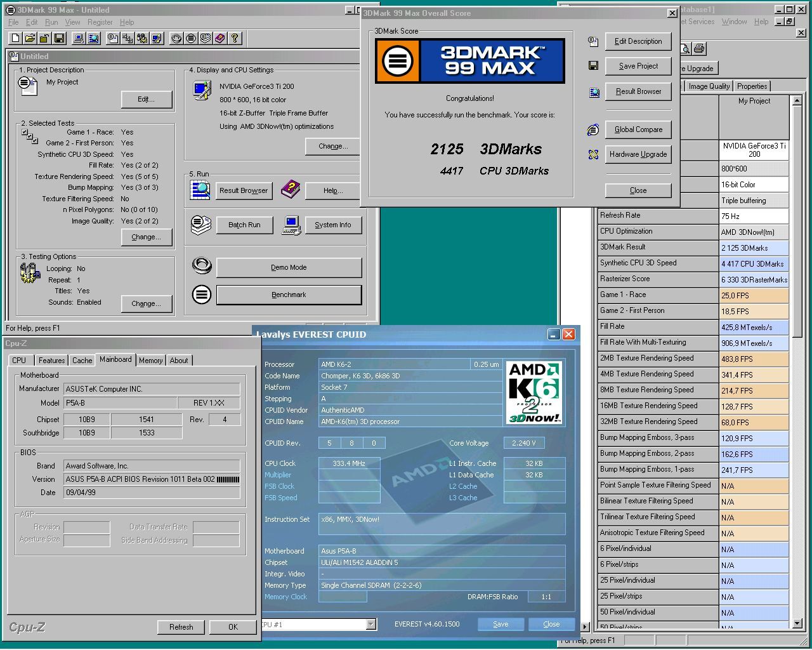Click the Batch Run stacked pages icon
This screenshot has width=812, height=650.
point(201,225)
